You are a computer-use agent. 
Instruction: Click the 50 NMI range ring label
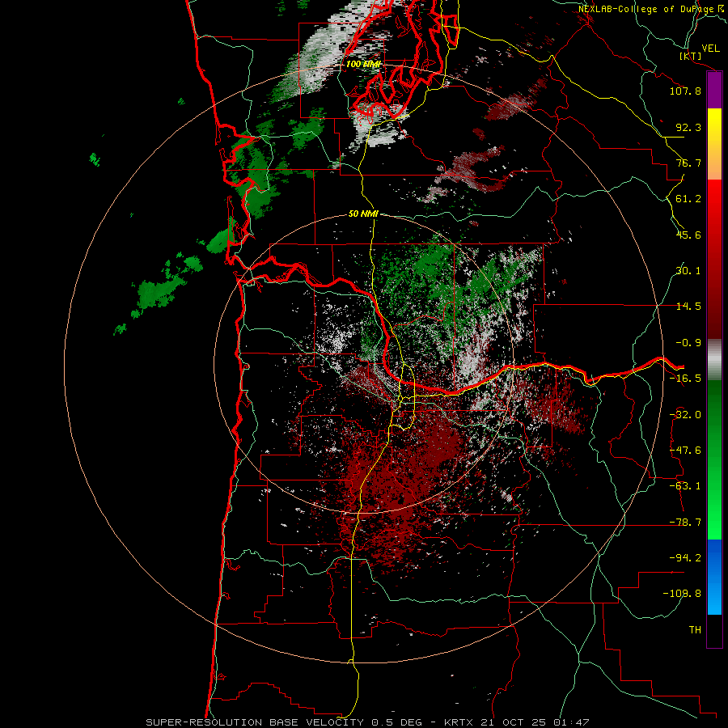point(363,214)
